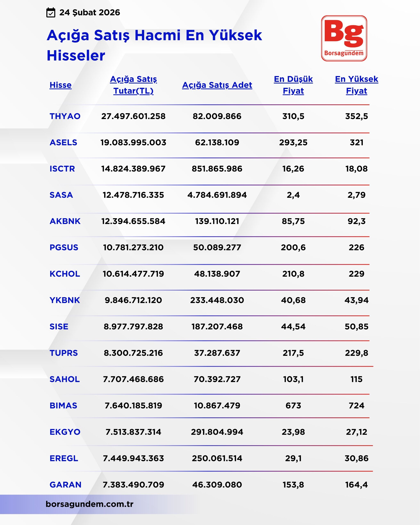The height and width of the screenshot is (525, 420).
Task: Click the En Yüksek Fiyat header
Action: (x=356, y=85)
